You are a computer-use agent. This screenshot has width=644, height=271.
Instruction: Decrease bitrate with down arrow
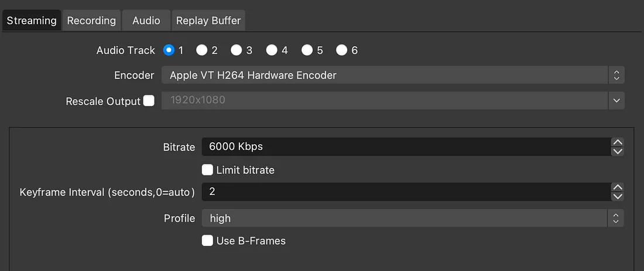tap(617, 152)
